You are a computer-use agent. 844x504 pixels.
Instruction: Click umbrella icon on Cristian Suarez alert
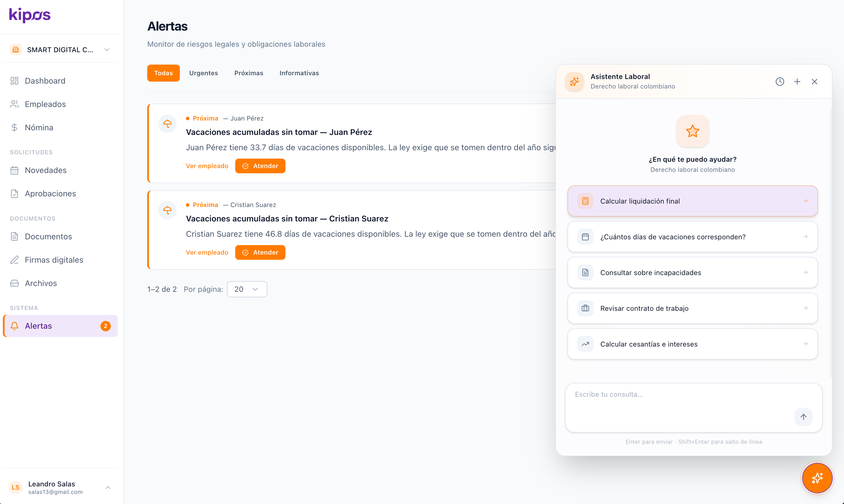[x=167, y=210]
